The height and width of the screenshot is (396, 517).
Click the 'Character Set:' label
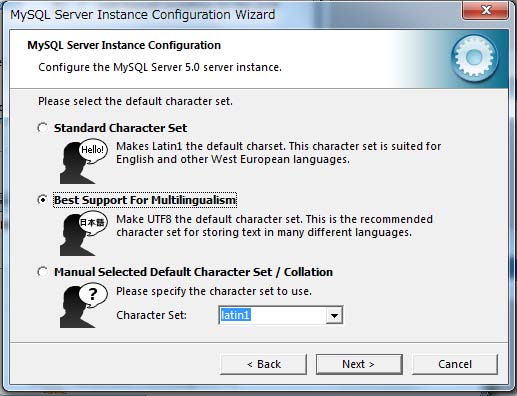152,315
